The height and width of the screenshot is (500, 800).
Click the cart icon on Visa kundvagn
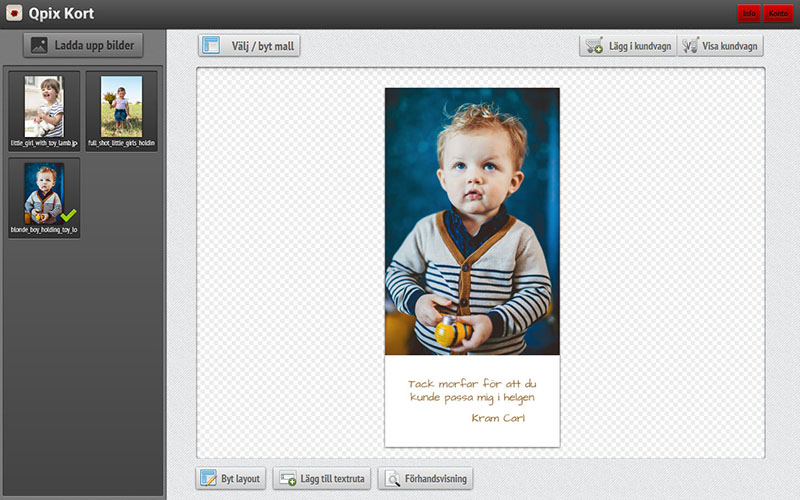690,45
